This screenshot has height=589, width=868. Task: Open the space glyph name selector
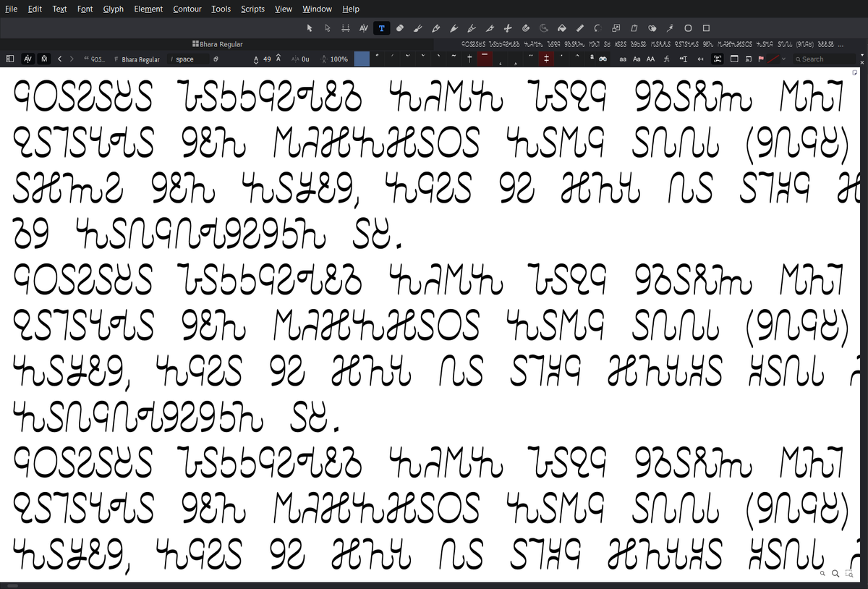(189, 59)
